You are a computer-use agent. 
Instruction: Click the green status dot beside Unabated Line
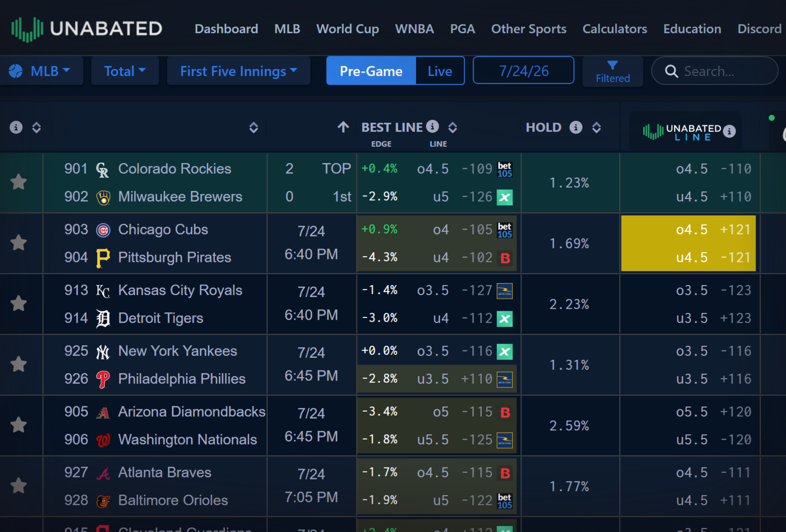tap(772, 118)
